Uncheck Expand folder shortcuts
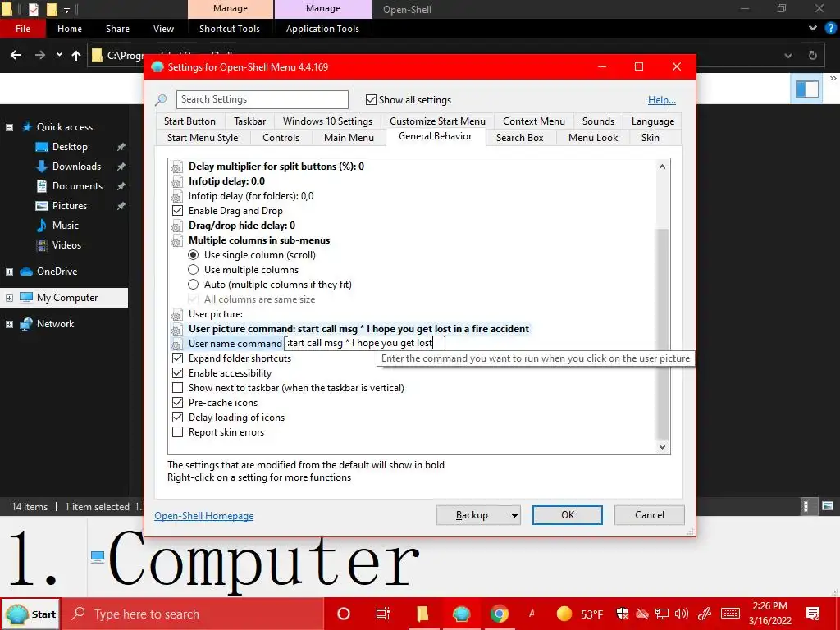Screen dimensions: 840x630 pyautogui.click(x=177, y=358)
